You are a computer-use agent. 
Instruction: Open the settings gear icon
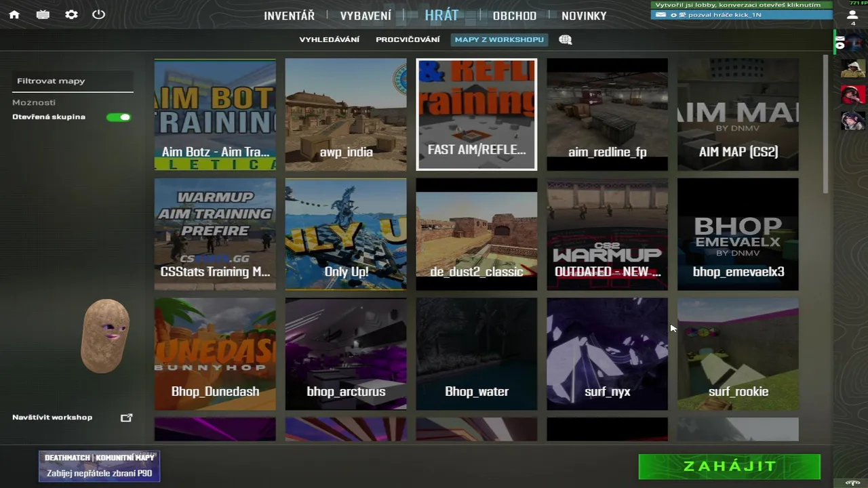click(x=71, y=14)
